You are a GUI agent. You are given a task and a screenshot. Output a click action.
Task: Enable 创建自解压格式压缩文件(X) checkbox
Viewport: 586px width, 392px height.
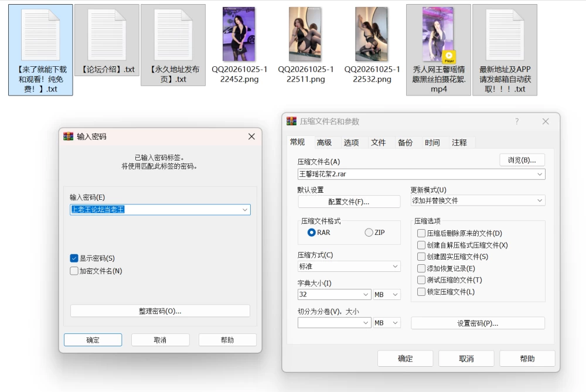(421, 245)
